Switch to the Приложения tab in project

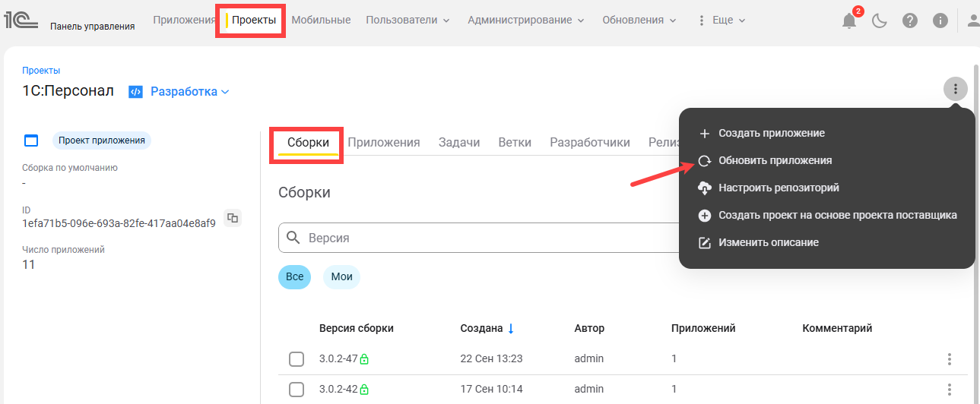(x=384, y=143)
